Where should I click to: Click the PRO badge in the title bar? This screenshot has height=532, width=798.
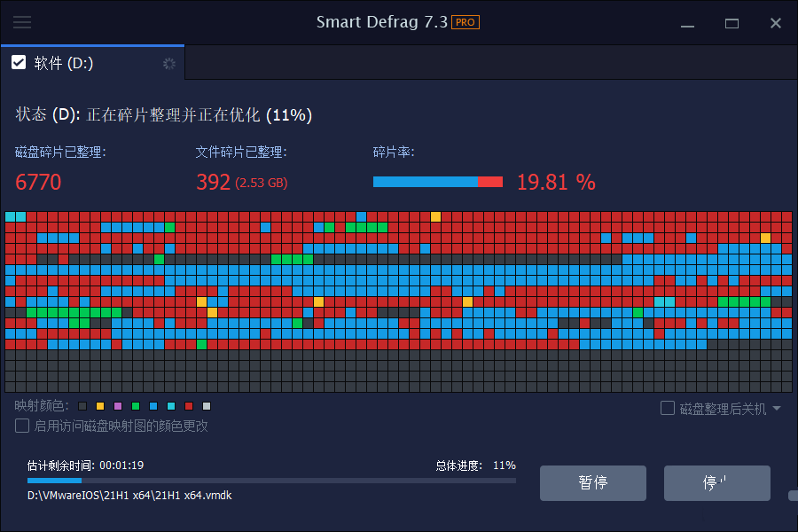click(x=465, y=22)
